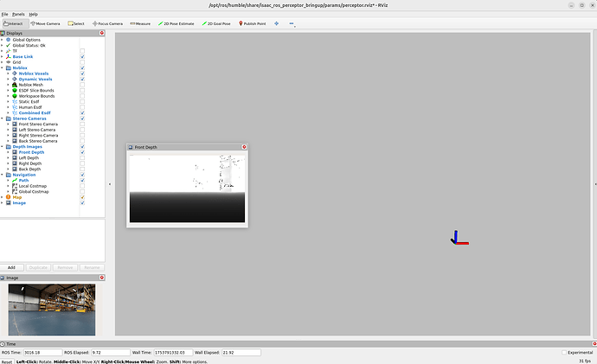Screen dimensions: 597x364
Task: Click the Duplicate button
Action: 38,267
